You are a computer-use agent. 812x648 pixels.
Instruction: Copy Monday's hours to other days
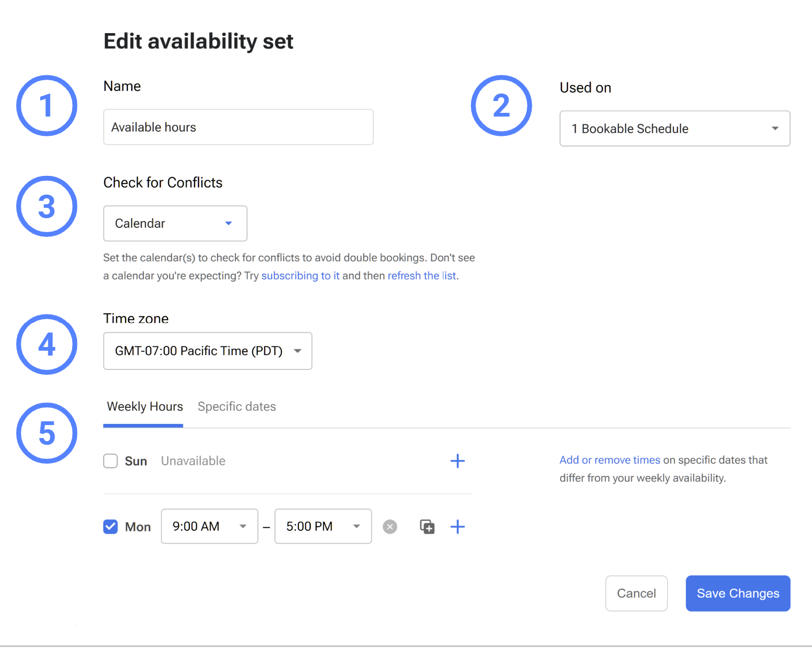[427, 527]
